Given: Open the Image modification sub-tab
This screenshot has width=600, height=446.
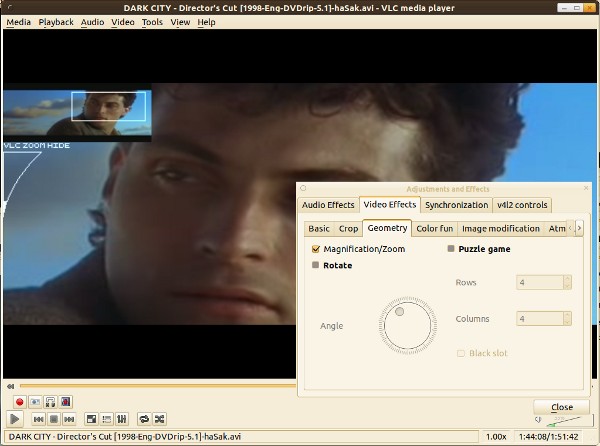Looking at the screenshot, I should click(501, 229).
